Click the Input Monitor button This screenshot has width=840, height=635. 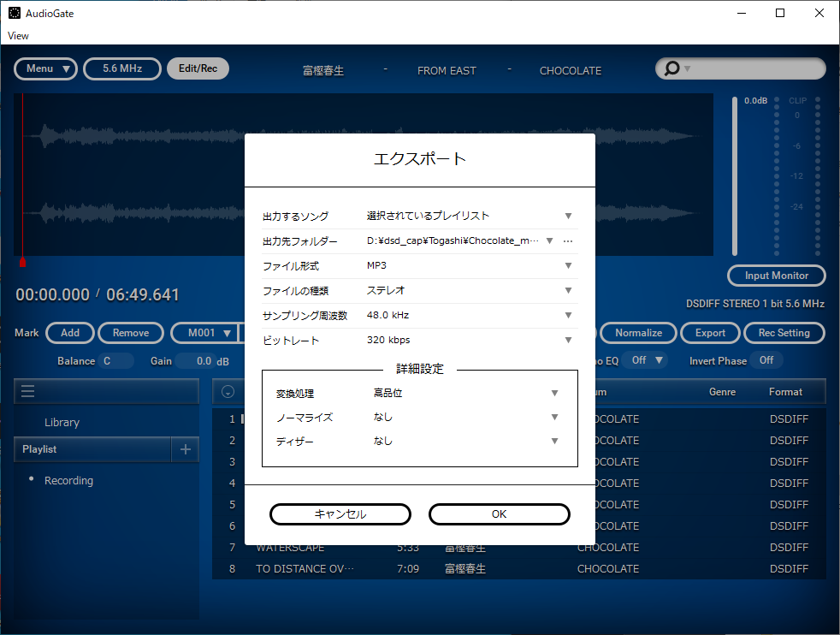(777, 276)
